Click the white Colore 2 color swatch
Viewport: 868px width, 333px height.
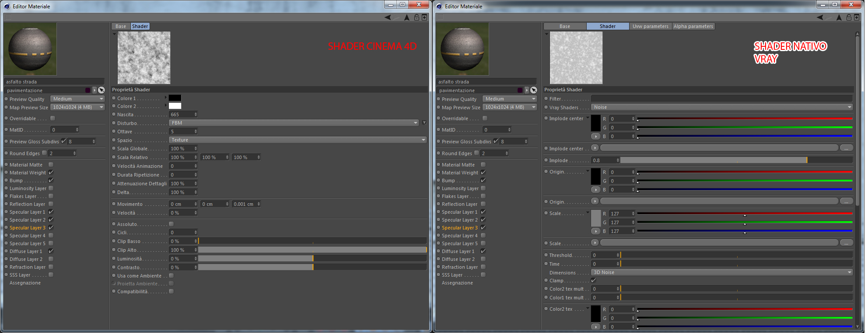tap(175, 106)
